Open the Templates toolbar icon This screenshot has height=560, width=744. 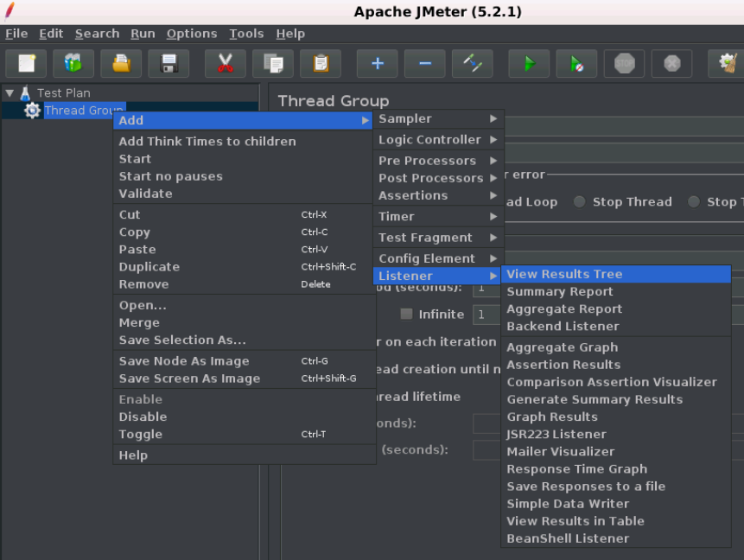pos(73,63)
